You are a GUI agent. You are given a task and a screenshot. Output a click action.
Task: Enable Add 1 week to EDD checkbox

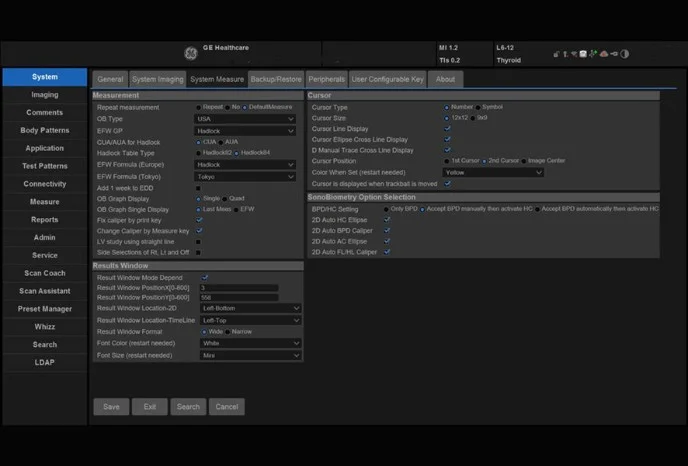(198, 187)
